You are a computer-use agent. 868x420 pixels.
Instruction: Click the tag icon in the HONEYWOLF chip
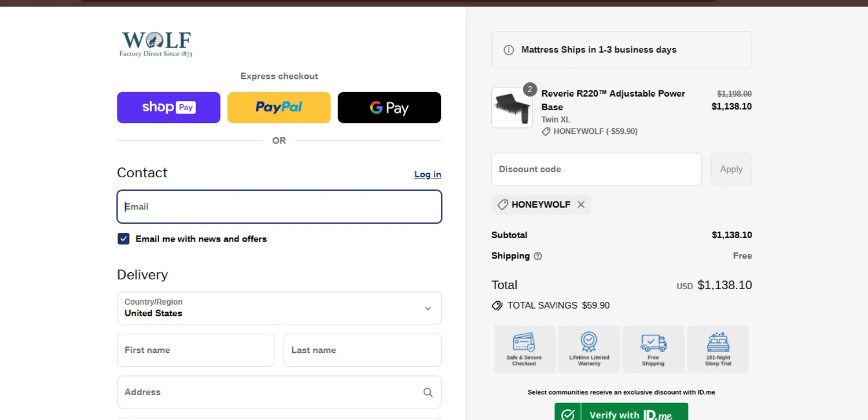502,204
